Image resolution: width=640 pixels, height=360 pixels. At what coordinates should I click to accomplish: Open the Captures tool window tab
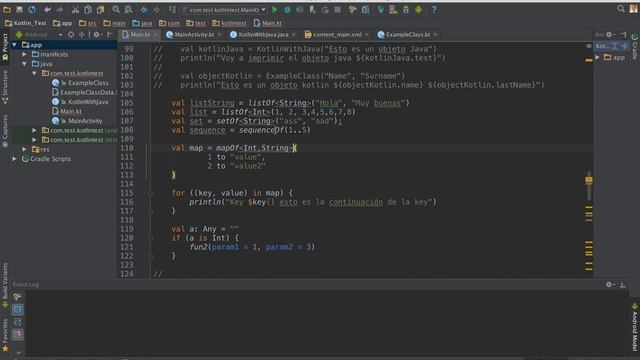(x=5, y=131)
